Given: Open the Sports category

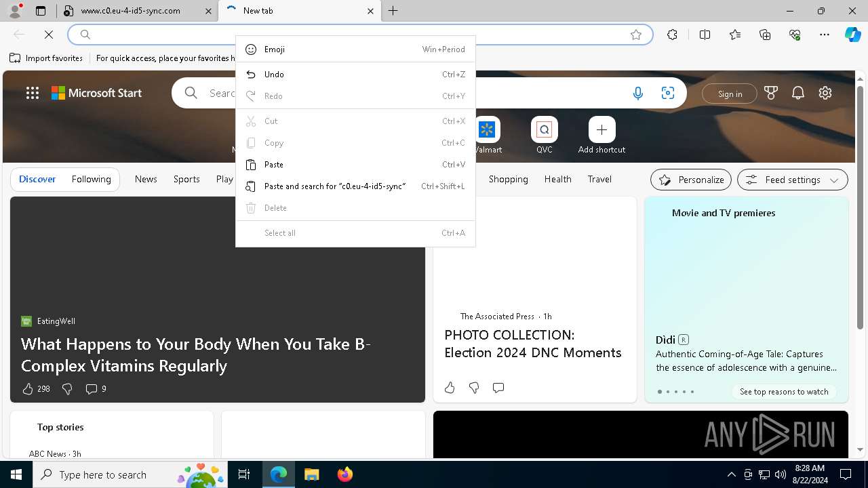Looking at the screenshot, I should 186,180.
